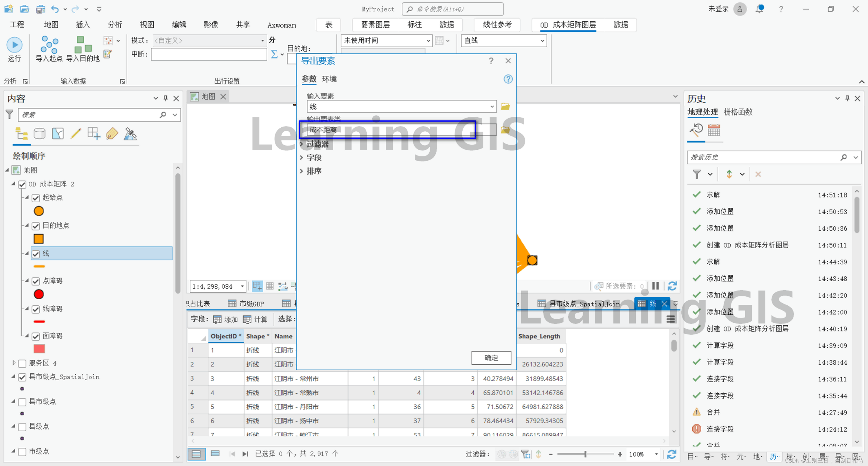Click the table refresh icon at bottom right
The image size is (868, 466).
672,454
